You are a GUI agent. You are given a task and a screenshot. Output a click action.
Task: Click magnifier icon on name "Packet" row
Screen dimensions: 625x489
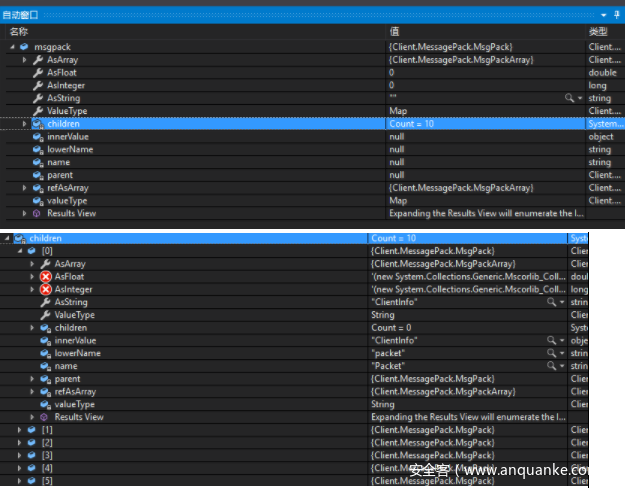(549, 366)
